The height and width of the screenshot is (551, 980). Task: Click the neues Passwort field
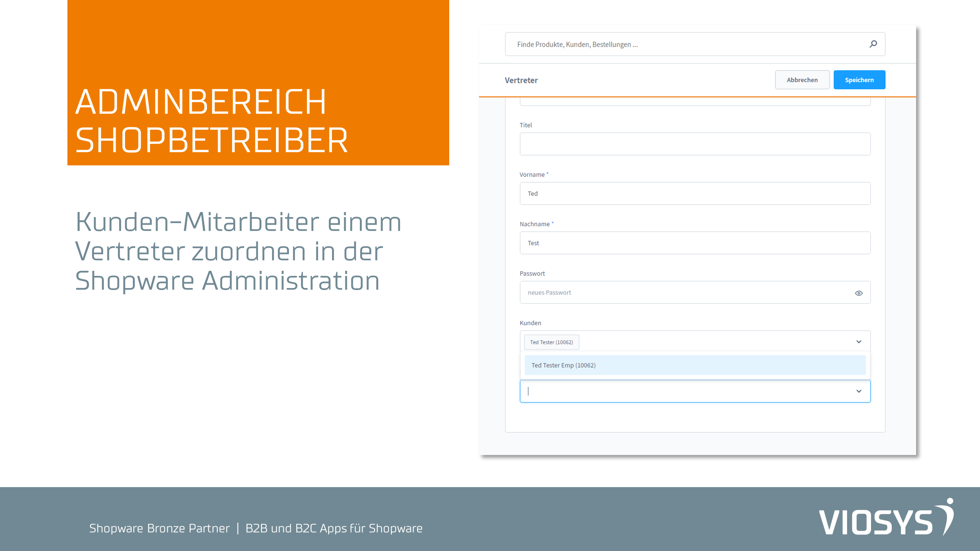point(695,292)
